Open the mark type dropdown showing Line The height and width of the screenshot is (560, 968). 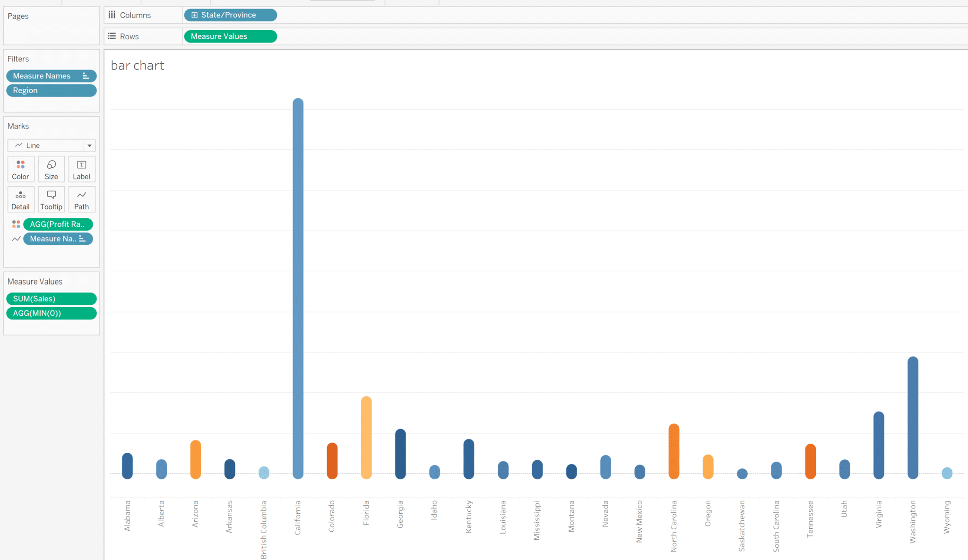[x=89, y=145]
